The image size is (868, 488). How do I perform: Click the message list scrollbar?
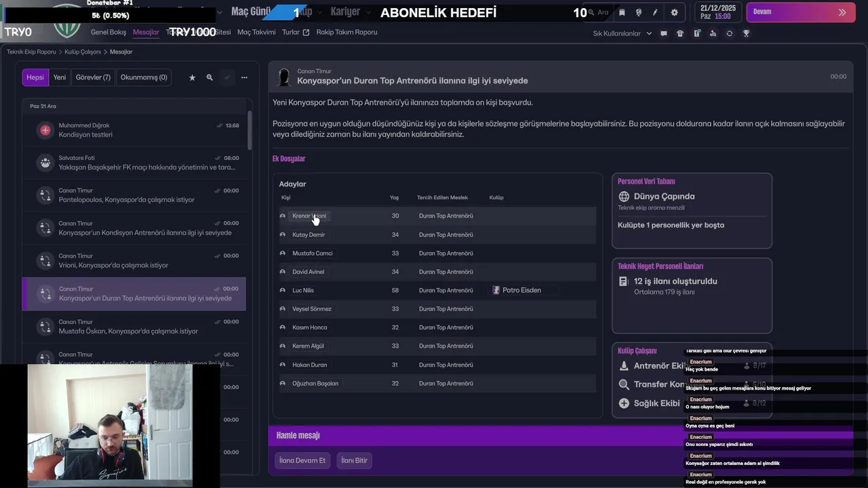pos(250,130)
